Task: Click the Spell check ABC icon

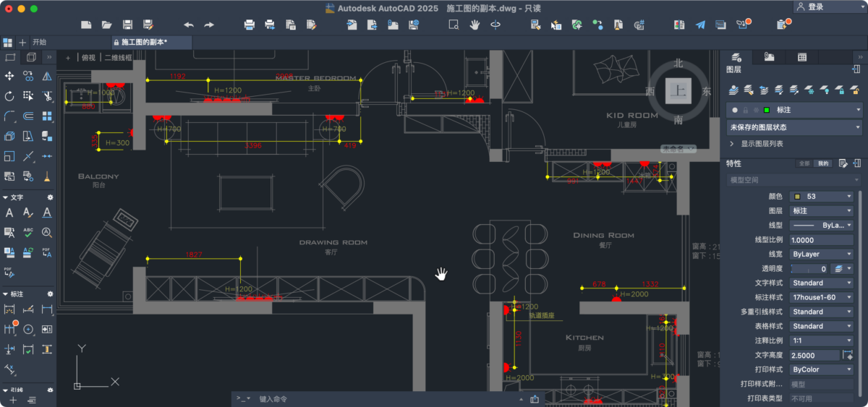Action: (28, 232)
